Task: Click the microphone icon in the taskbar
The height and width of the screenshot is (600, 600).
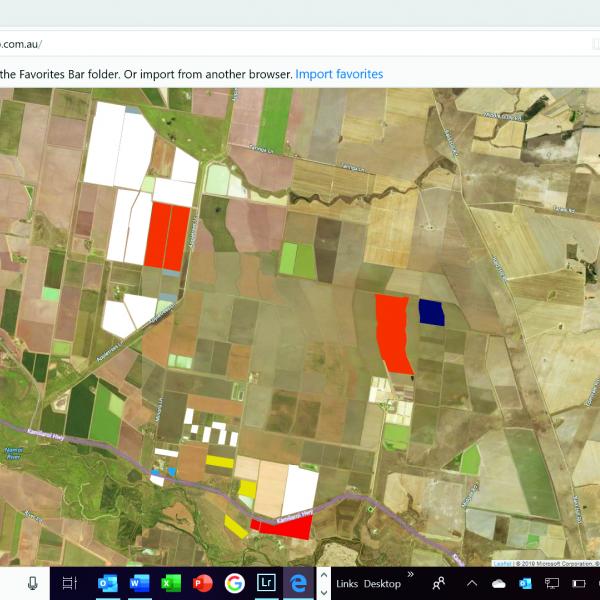Action: (33, 583)
